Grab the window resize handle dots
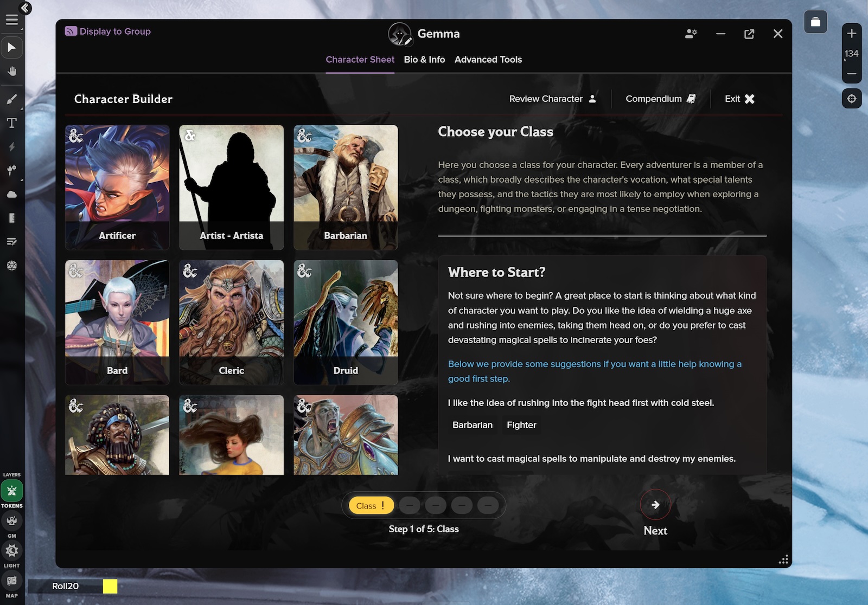 click(x=783, y=560)
